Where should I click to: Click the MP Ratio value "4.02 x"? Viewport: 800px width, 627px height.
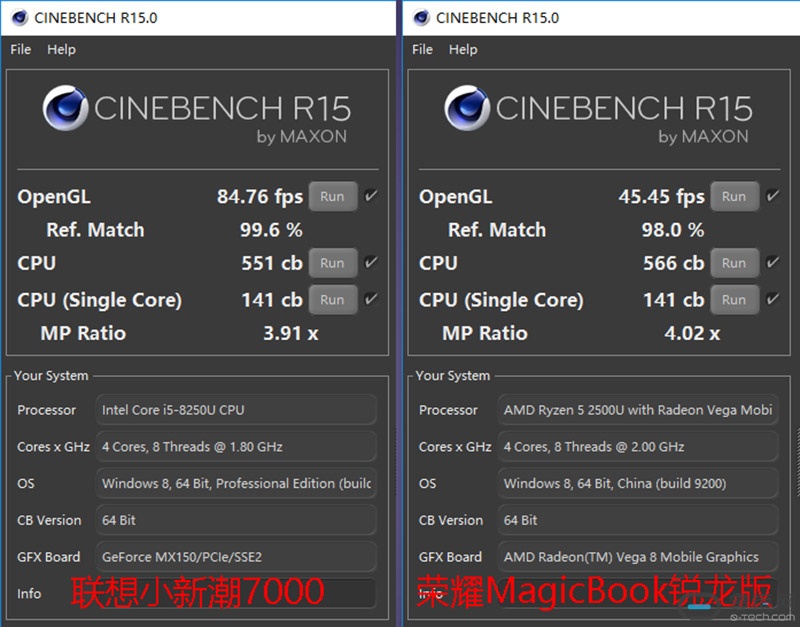coord(692,334)
